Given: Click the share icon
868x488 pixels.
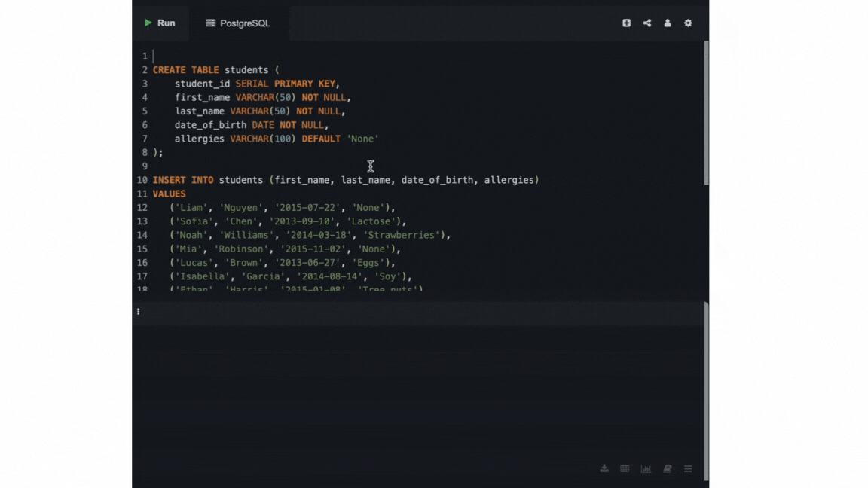Looking at the screenshot, I should (x=646, y=23).
